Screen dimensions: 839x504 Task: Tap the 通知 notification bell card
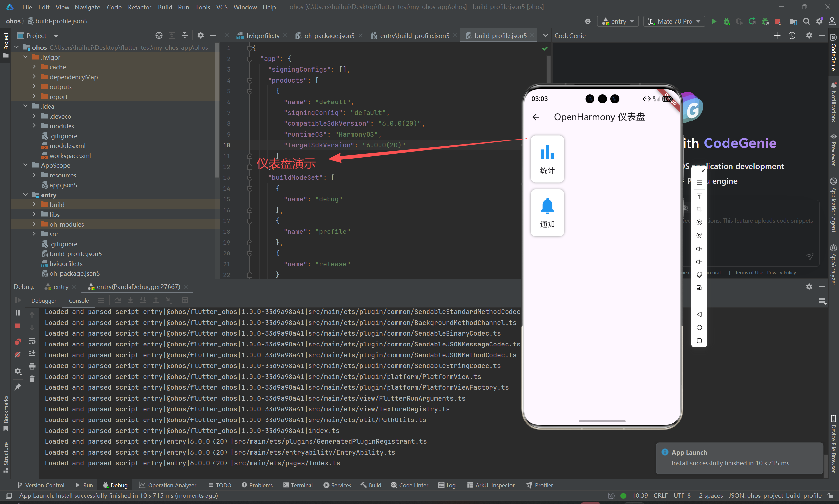[547, 213]
